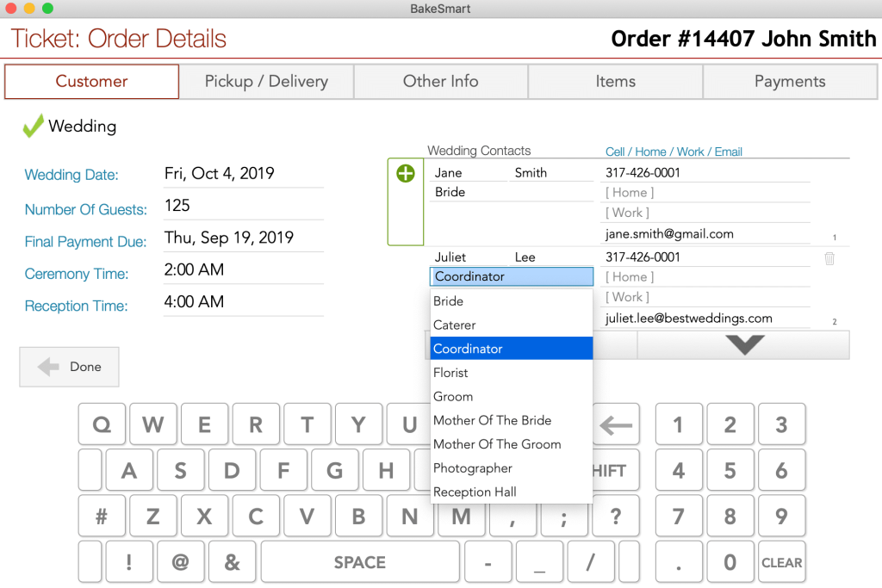Viewport: 882px width, 588px height.
Task: Click the green checkmark beside Wedding
Action: click(x=32, y=126)
